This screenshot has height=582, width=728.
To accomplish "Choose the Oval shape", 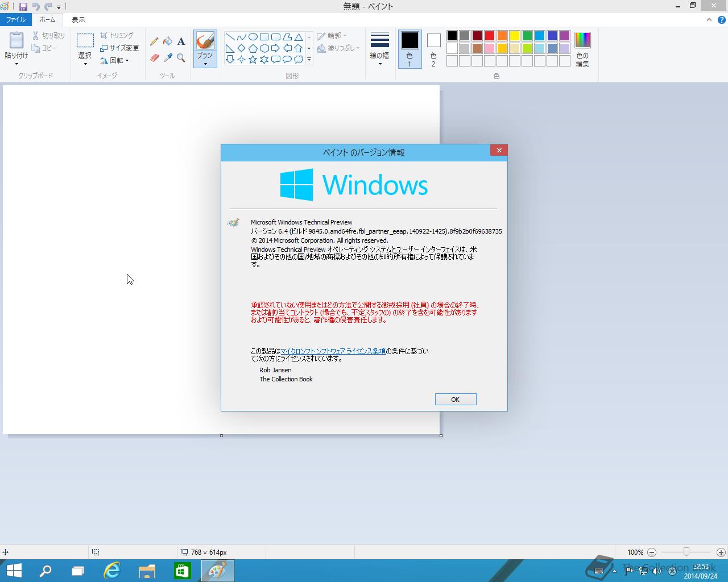I will (x=253, y=37).
